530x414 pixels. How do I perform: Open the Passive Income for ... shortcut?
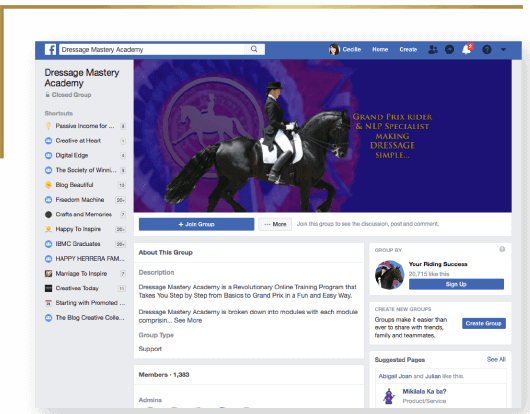coord(85,126)
